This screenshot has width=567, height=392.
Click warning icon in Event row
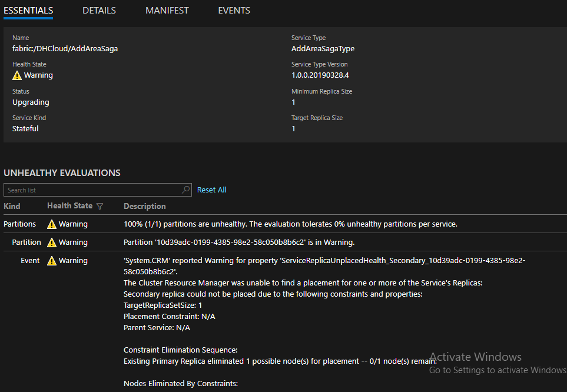pyautogui.click(x=52, y=261)
